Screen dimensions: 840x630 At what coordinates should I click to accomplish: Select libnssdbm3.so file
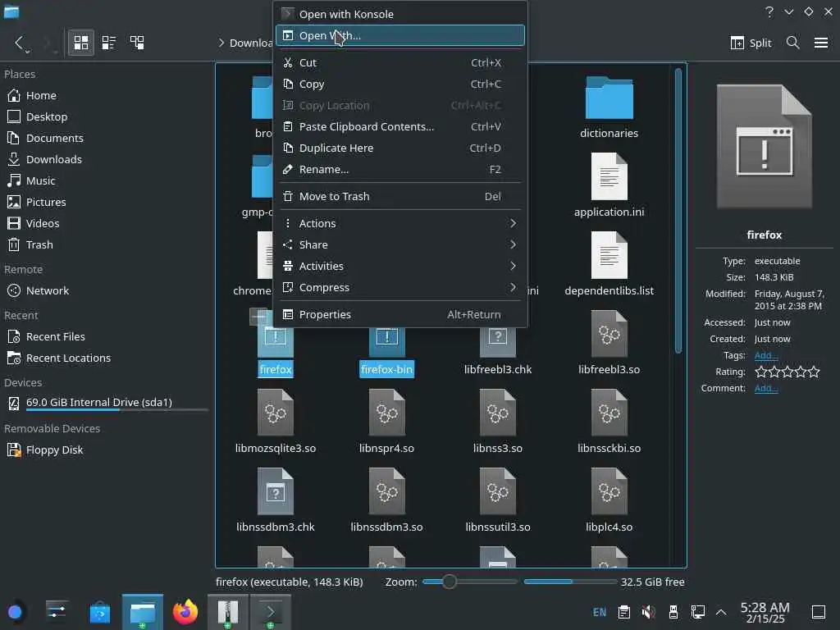tap(387, 501)
